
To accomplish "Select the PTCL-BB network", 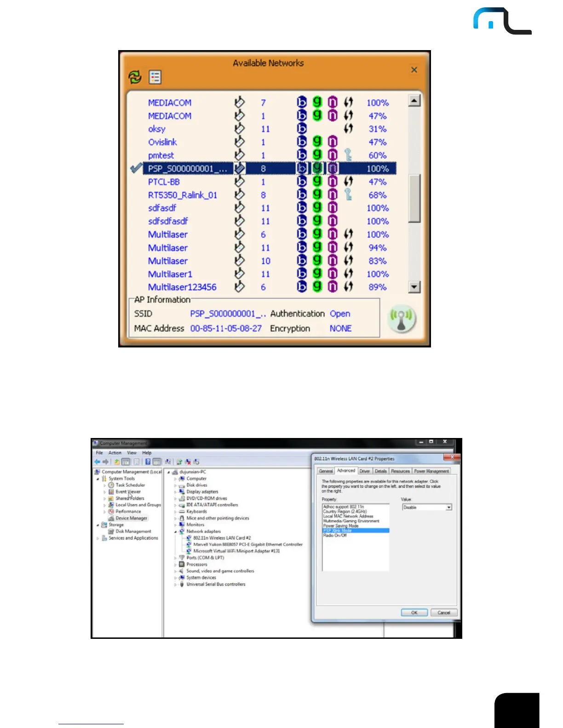I will point(268,182).
